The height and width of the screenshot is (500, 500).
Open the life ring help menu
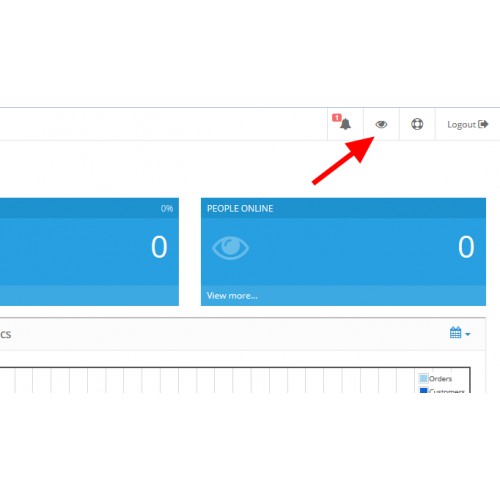[417, 124]
